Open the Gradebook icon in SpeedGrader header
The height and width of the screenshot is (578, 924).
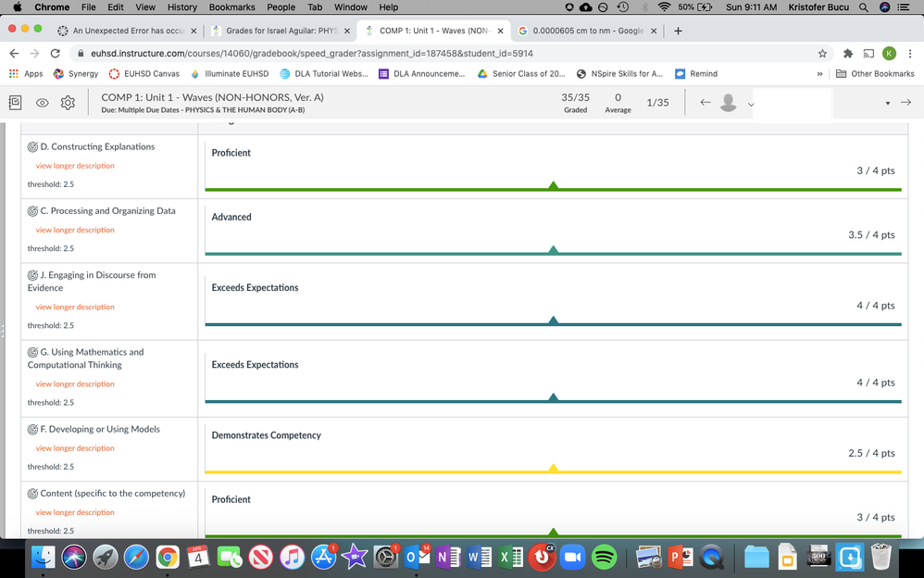[16, 103]
